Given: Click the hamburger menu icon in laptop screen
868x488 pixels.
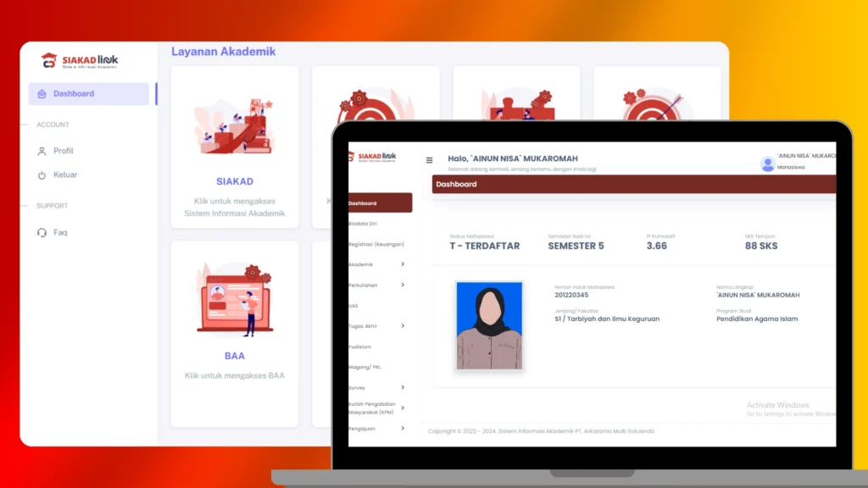Looking at the screenshot, I should tap(430, 160).
